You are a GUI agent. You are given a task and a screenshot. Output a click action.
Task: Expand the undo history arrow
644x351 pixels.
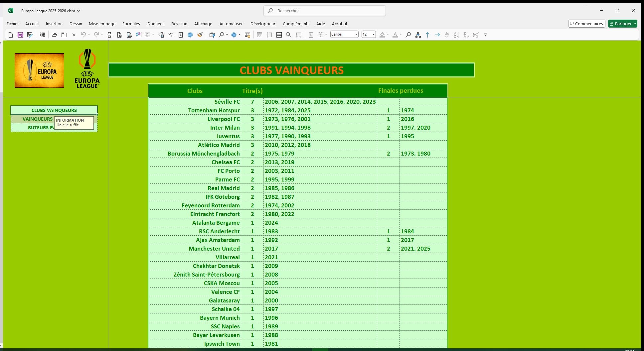89,35
